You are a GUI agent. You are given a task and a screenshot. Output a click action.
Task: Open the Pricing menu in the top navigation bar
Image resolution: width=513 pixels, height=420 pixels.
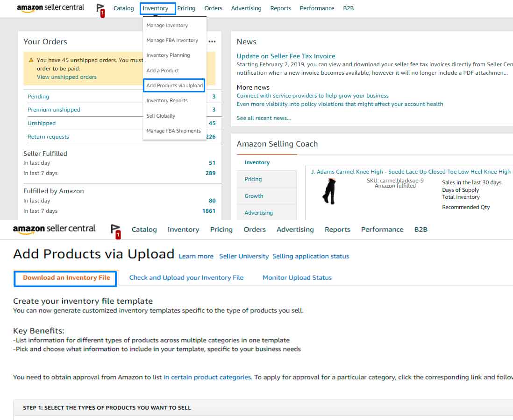coord(186,8)
